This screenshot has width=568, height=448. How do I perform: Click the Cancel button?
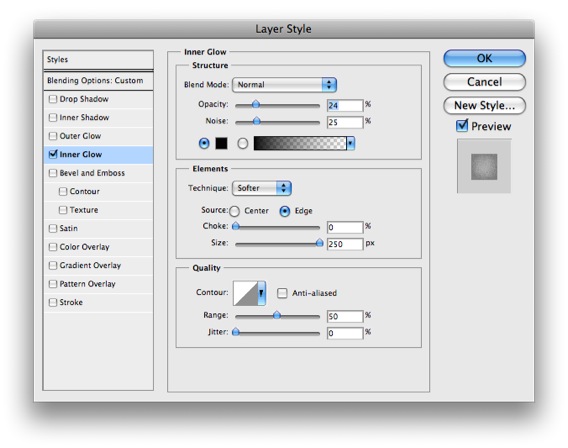484,82
